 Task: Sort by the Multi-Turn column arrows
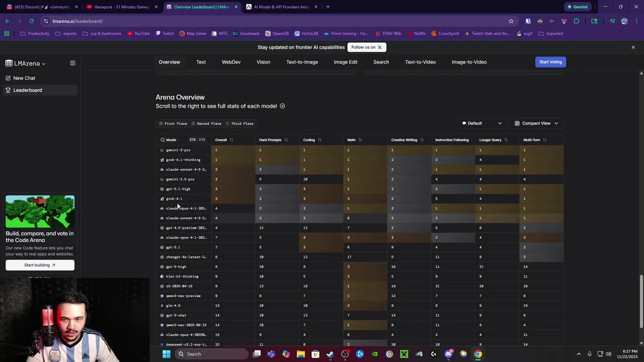pos(545,140)
